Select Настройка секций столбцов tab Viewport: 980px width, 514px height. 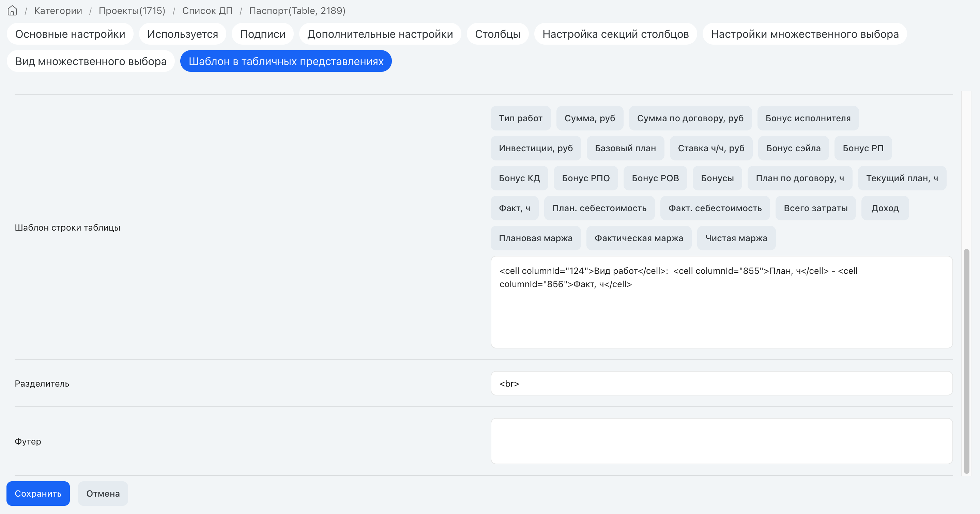pyautogui.click(x=615, y=34)
